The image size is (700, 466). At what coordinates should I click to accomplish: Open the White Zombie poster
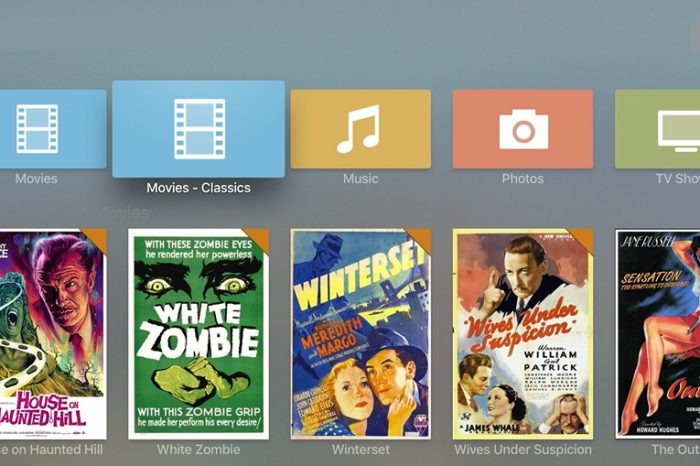[x=199, y=334]
